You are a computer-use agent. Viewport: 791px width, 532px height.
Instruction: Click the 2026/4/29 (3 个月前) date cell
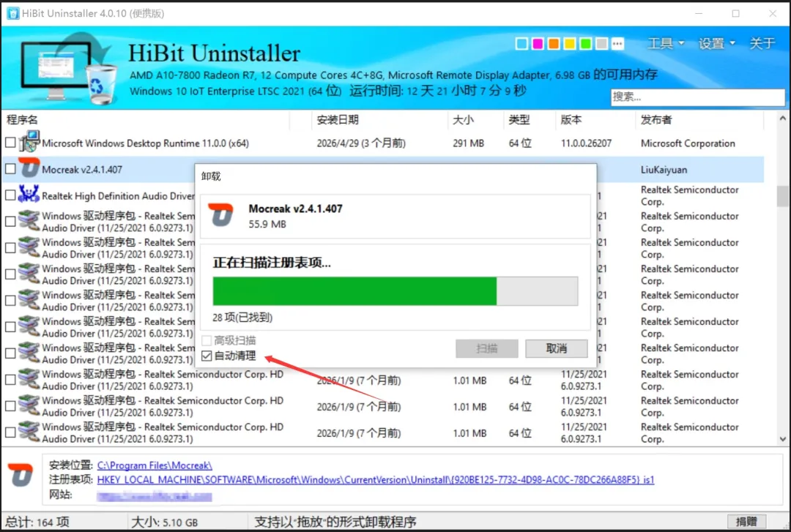tap(361, 143)
